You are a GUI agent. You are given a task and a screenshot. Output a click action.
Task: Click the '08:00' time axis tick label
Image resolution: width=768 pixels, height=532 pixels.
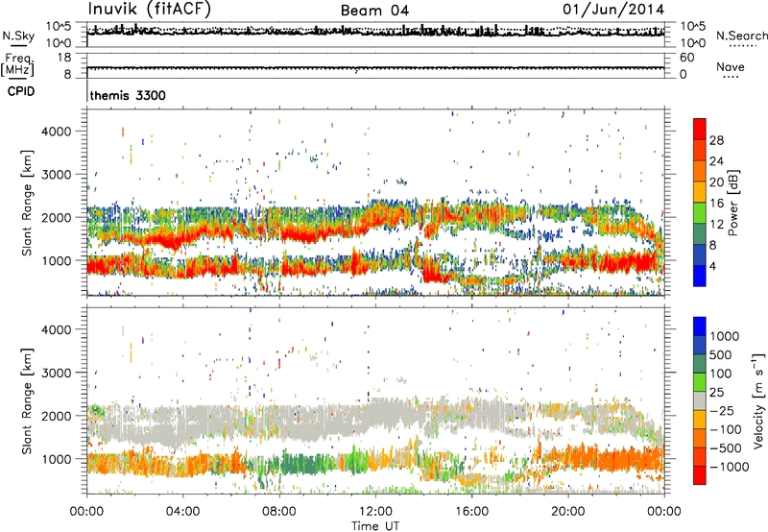click(x=279, y=512)
